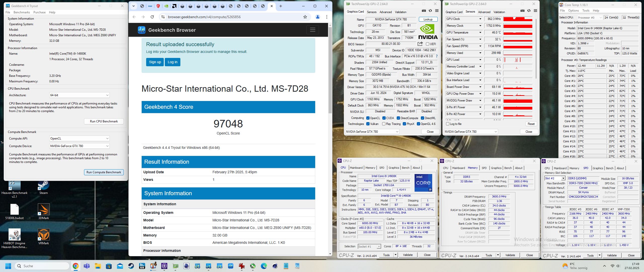Open Microsoft Teams from the taskbar
Viewport: 644px width, 272px height.
coord(87,266)
